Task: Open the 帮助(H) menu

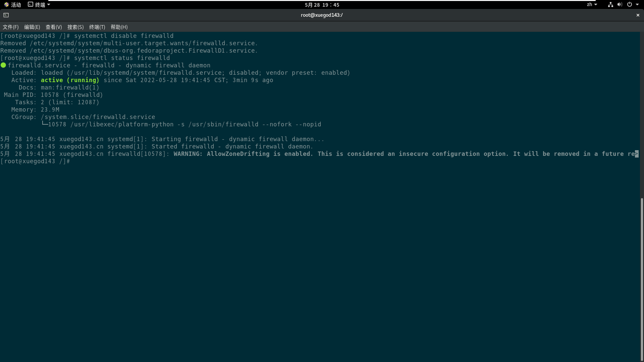Action: (119, 27)
